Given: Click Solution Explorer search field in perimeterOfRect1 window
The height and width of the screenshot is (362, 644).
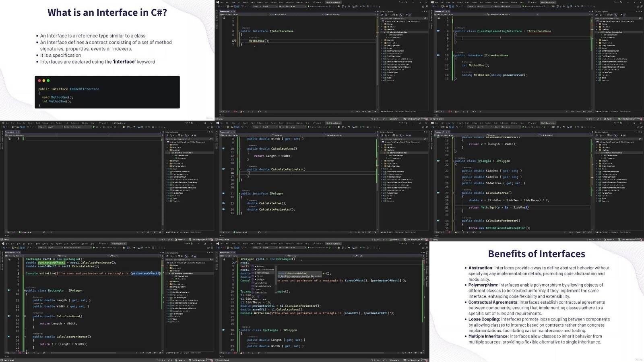Looking at the screenshot, I should click(185, 260).
